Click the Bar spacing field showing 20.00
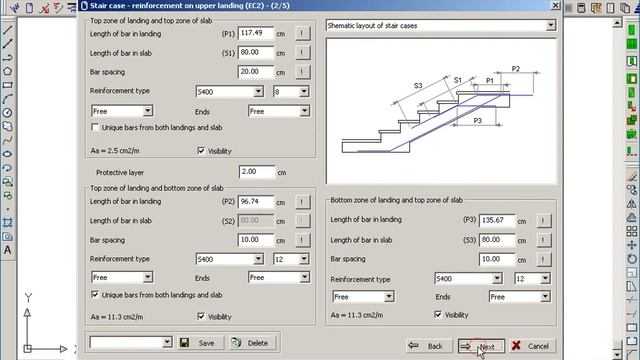Viewport: 640px width, 360px height. 256,72
